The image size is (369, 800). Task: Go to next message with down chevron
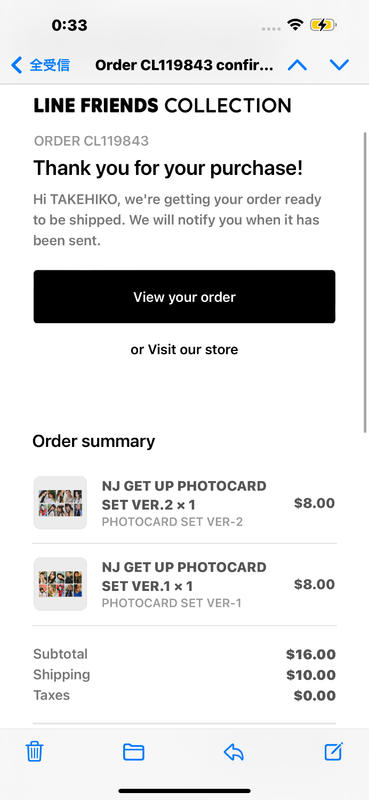(x=339, y=65)
